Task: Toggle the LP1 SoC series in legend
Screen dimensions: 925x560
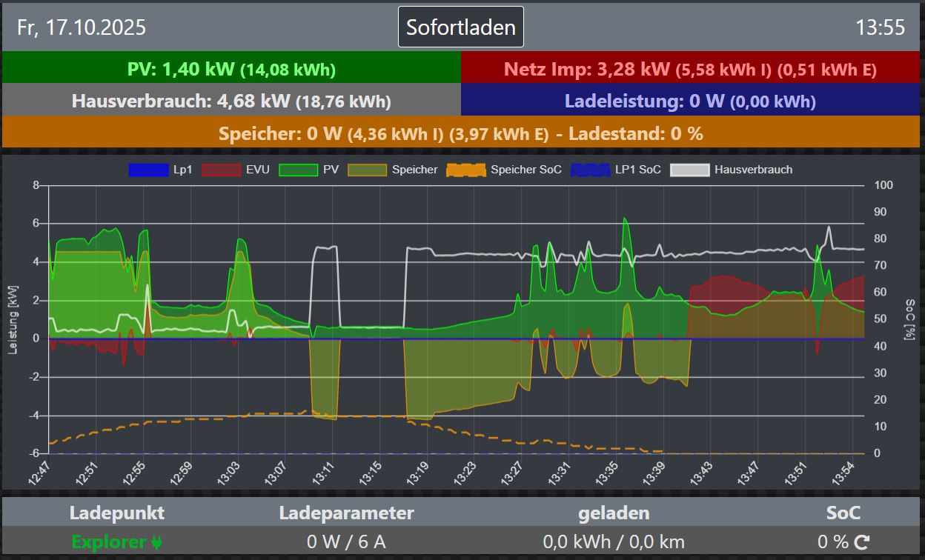Action: point(617,170)
